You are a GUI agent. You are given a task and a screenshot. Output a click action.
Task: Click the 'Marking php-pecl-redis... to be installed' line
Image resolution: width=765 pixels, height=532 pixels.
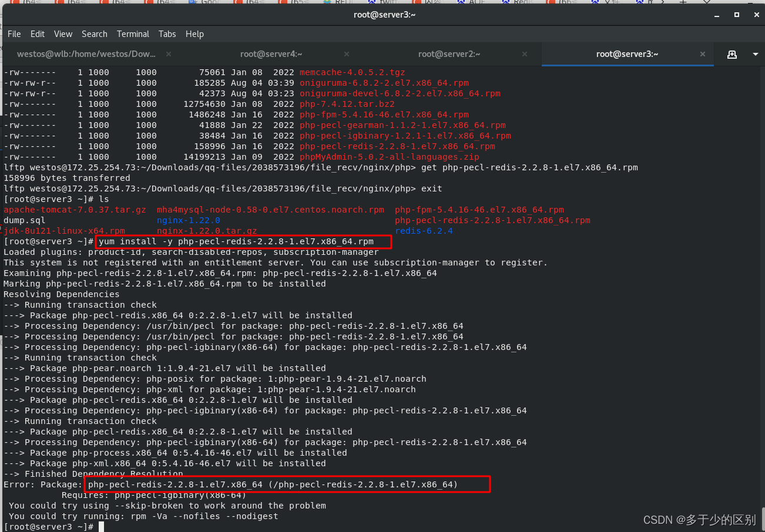(x=165, y=284)
